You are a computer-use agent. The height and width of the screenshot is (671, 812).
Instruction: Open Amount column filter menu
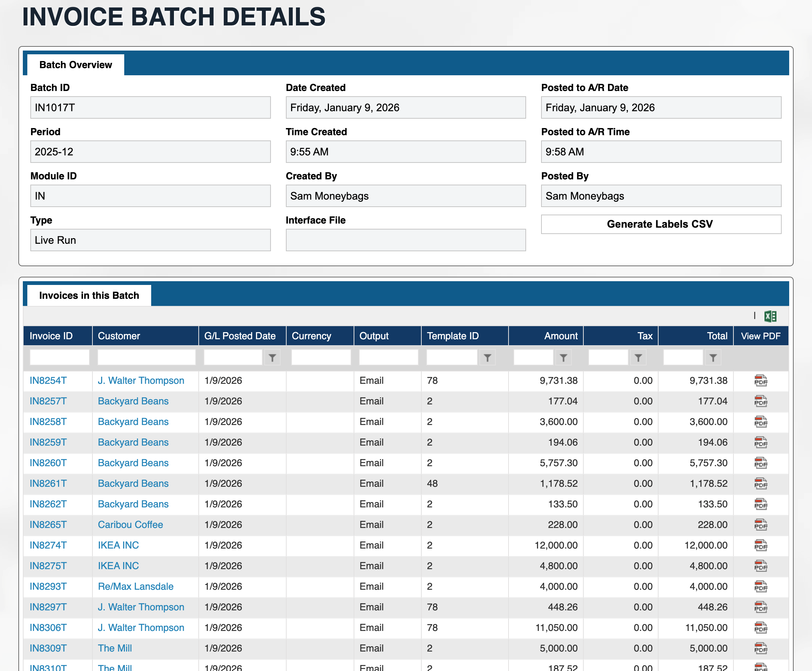coord(563,358)
